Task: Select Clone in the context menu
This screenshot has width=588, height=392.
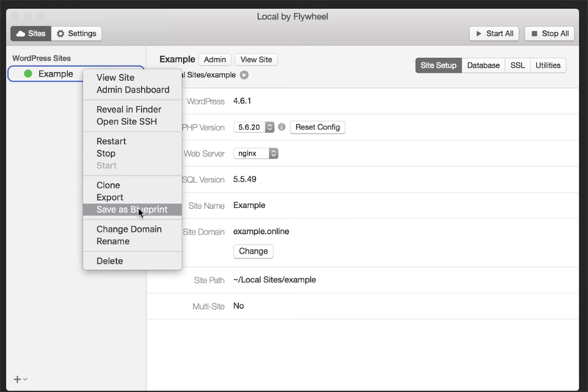Action: point(108,185)
